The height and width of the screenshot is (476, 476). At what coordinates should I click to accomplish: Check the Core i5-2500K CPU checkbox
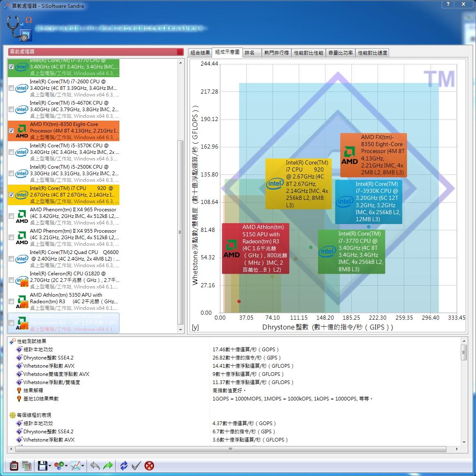(x=11, y=173)
